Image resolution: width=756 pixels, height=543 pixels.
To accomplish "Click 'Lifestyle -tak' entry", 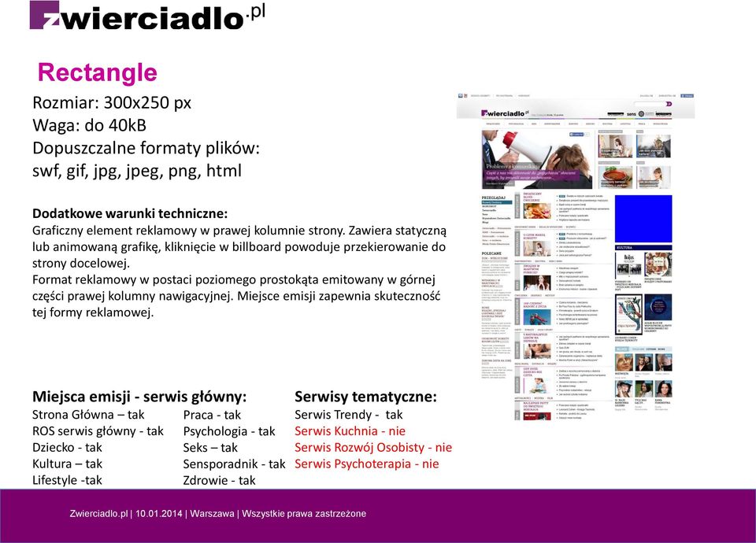I will coord(67,480).
